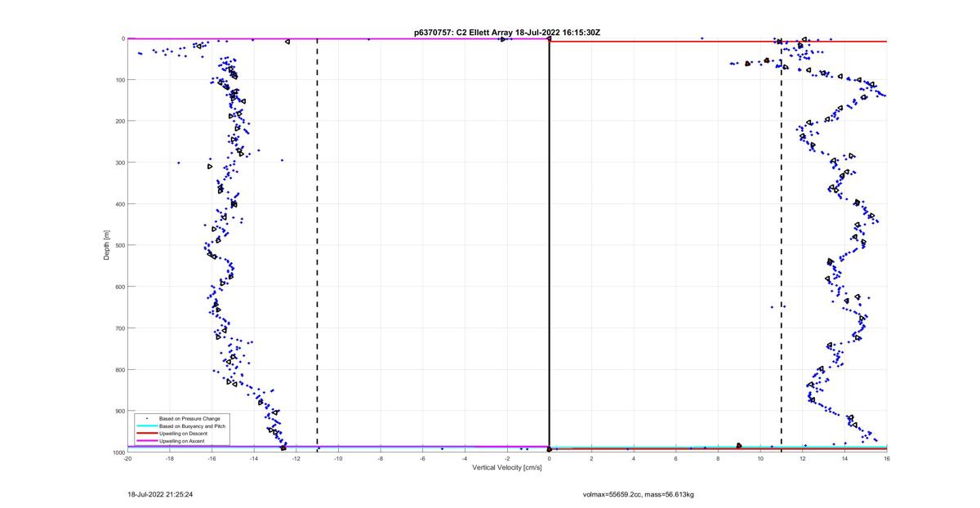This screenshot has width=980, height=508.
Task: Click the cyan line sample in the legend
Action: (x=147, y=426)
